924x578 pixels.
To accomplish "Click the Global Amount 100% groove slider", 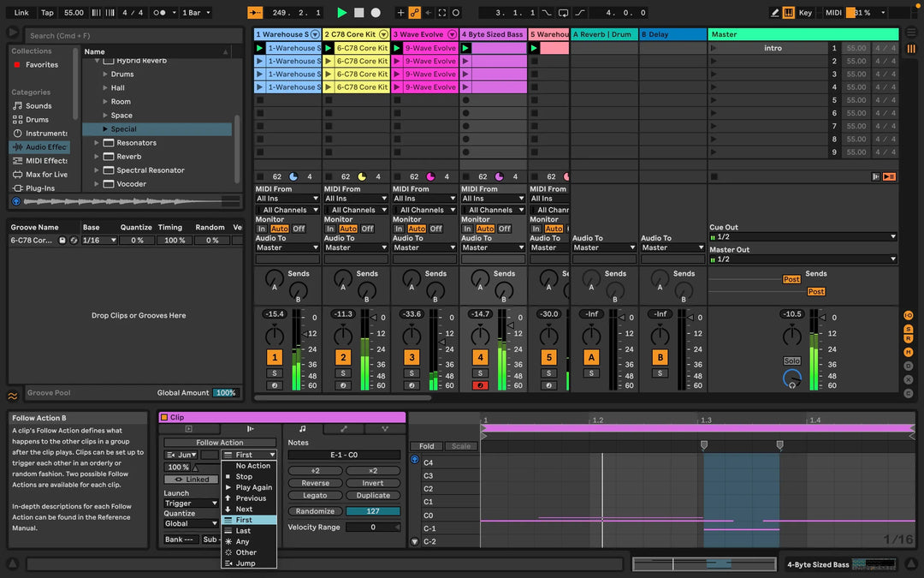I will click(x=225, y=393).
